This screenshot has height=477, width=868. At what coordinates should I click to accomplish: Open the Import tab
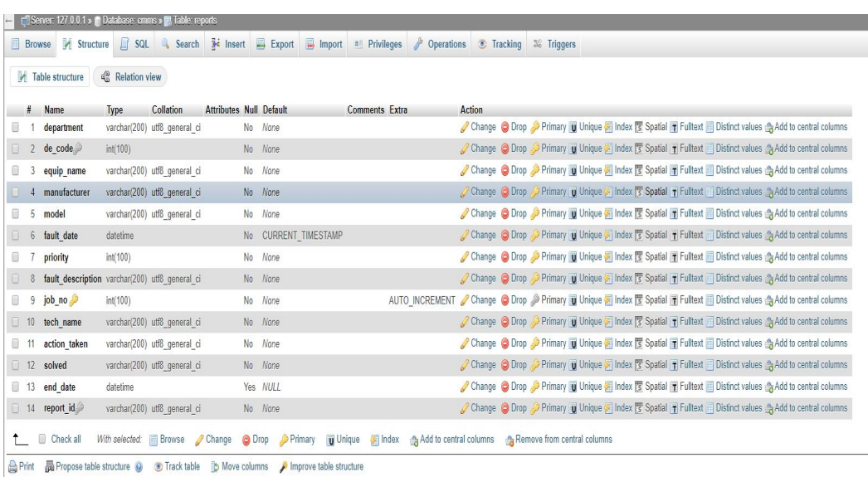point(324,44)
